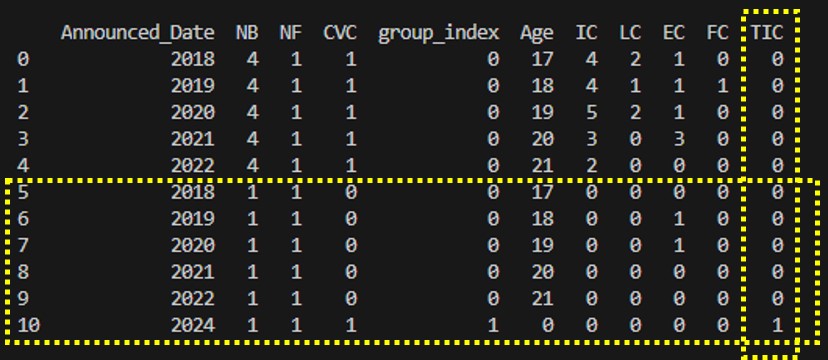828x360 pixels.
Task: Click IC value 5 in row 2
Action: 592,112
